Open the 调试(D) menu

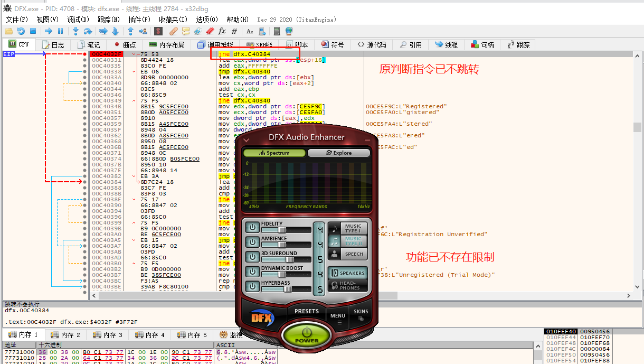tap(78, 20)
